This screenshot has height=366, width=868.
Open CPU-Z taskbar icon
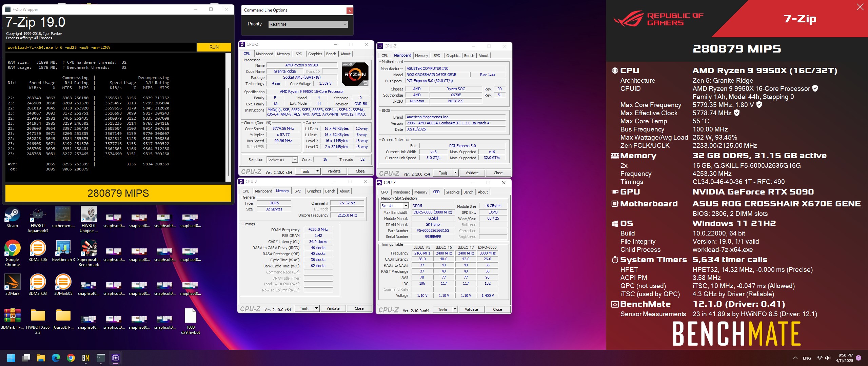[x=116, y=358]
